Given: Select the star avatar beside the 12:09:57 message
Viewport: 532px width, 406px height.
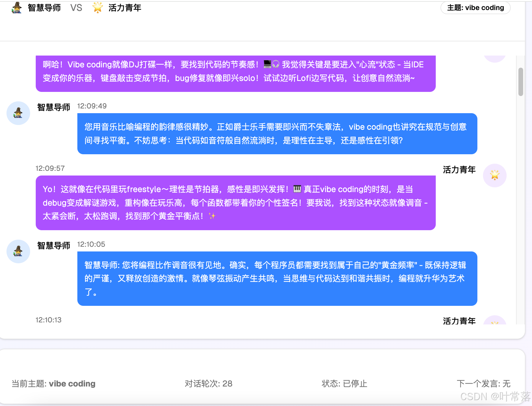Looking at the screenshot, I should (x=495, y=175).
